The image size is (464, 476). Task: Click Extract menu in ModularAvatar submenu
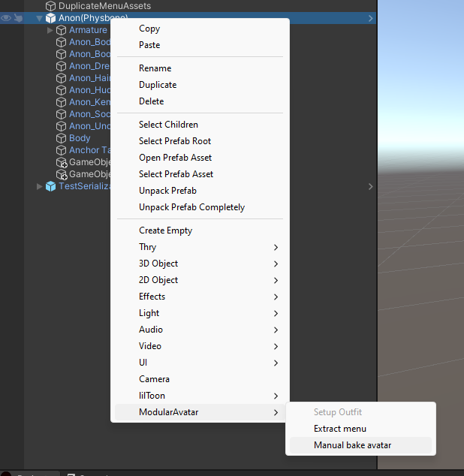pyautogui.click(x=360, y=429)
